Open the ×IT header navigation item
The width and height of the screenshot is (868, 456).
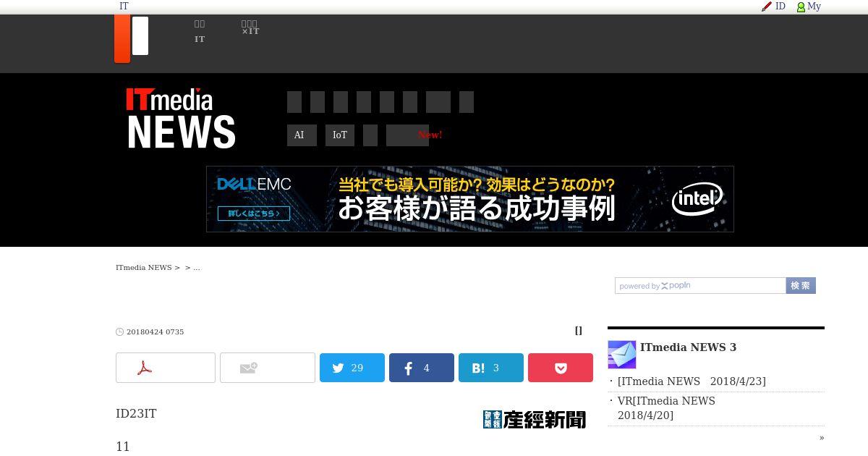pyautogui.click(x=250, y=28)
